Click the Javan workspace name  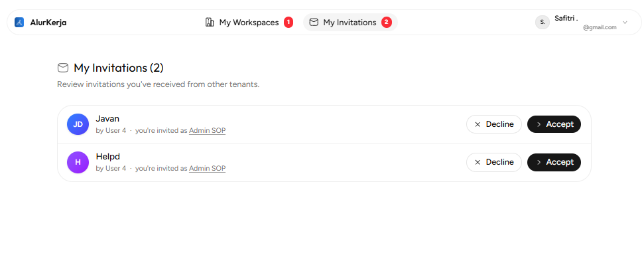coord(107,119)
